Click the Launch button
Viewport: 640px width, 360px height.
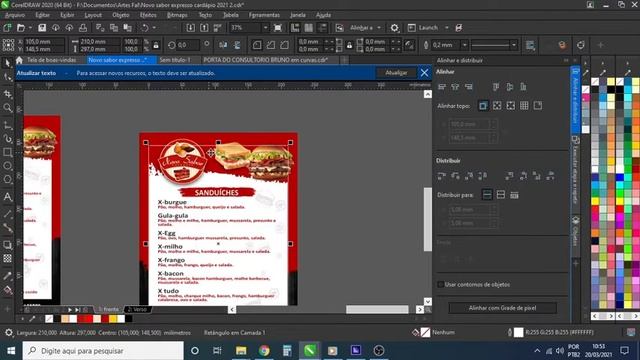[423, 28]
